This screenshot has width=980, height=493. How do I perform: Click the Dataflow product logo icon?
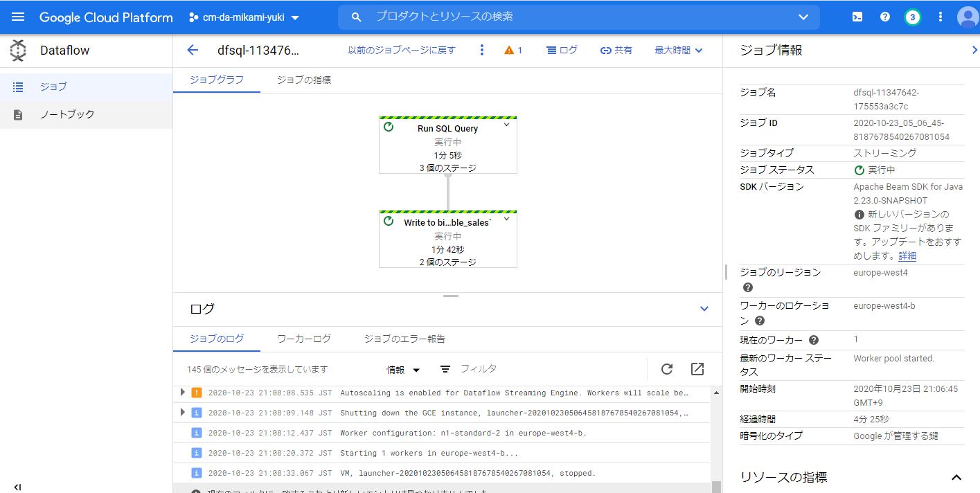point(19,50)
